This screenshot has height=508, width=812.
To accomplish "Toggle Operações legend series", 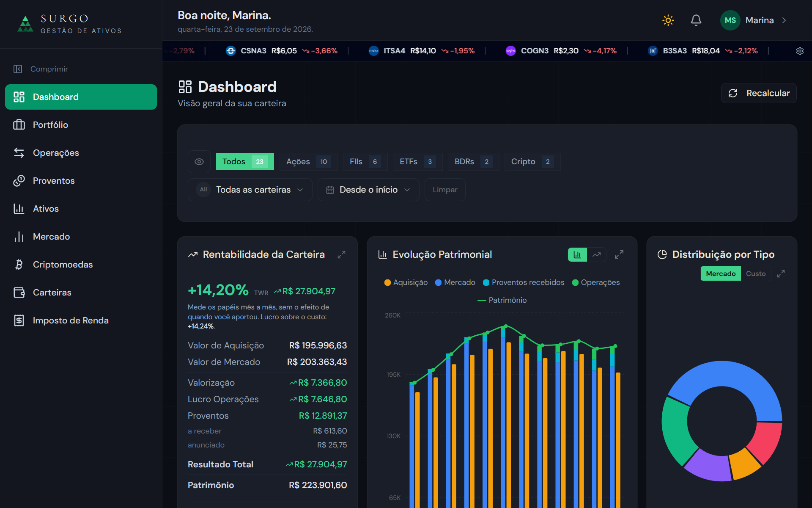I will tap(596, 282).
